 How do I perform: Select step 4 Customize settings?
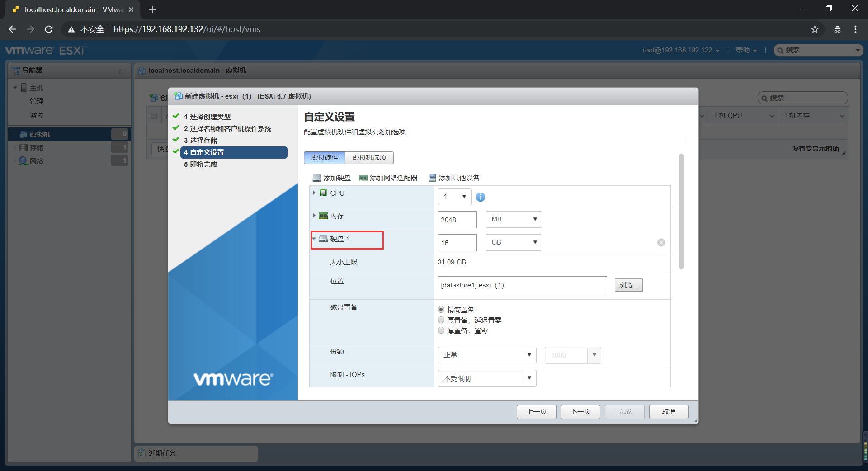click(x=234, y=152)
